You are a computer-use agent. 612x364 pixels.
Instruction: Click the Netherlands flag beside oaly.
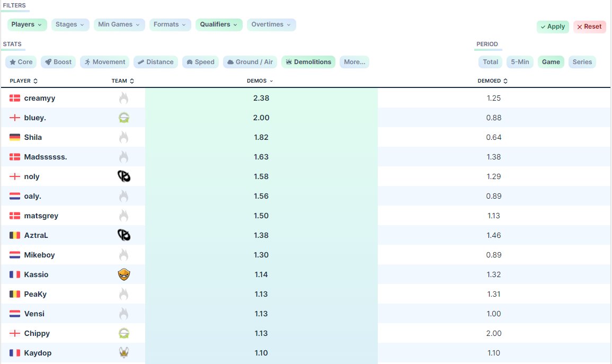click(15, 196)
